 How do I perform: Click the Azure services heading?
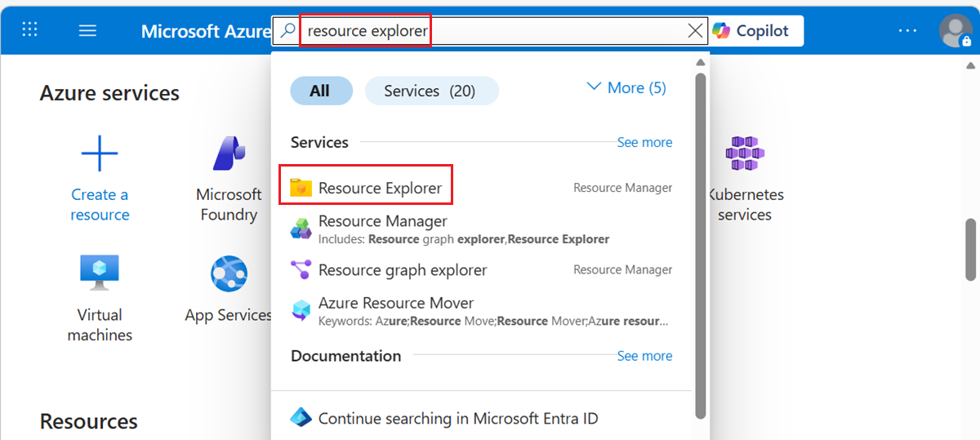109,93
